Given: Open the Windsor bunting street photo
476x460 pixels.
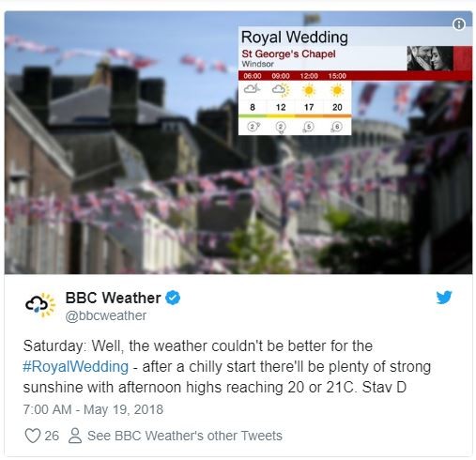Looking at the screenshot, I should [238, 143].
